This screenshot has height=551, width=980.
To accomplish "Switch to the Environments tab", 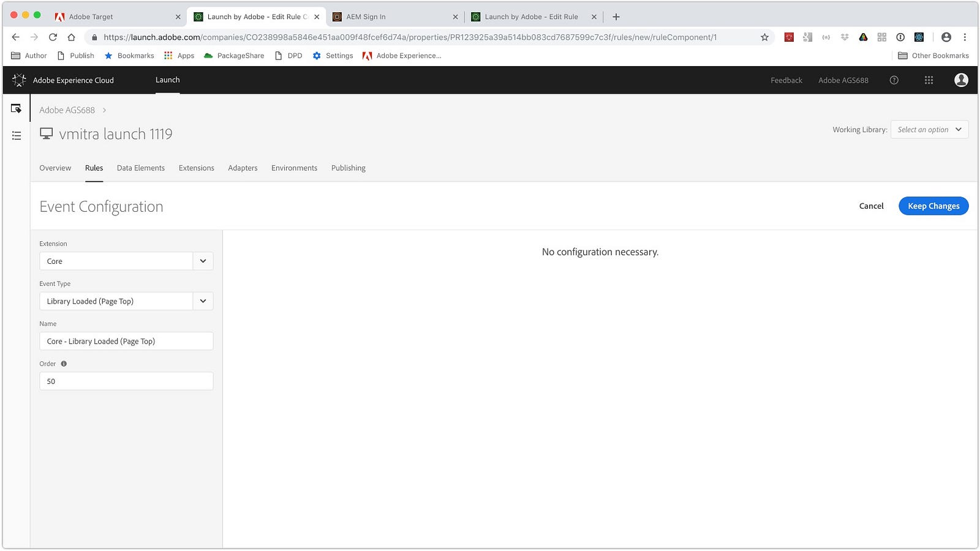I will click(294, 168).
